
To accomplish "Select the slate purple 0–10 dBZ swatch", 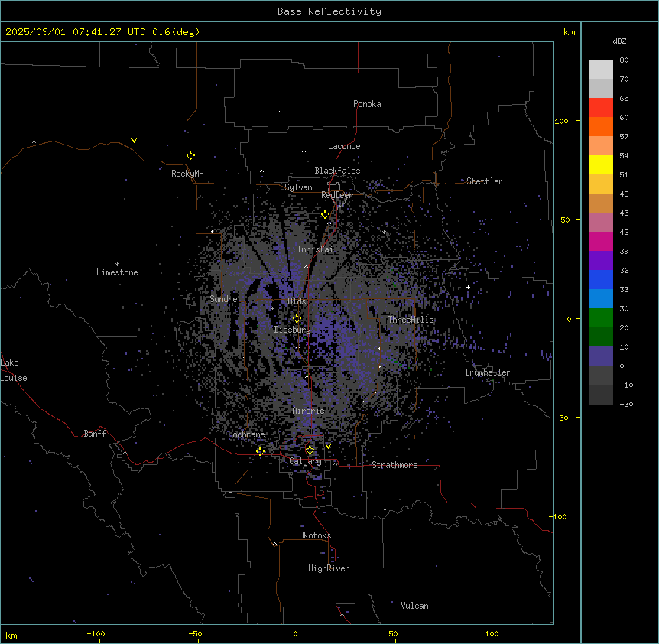I will coord(601,356).
